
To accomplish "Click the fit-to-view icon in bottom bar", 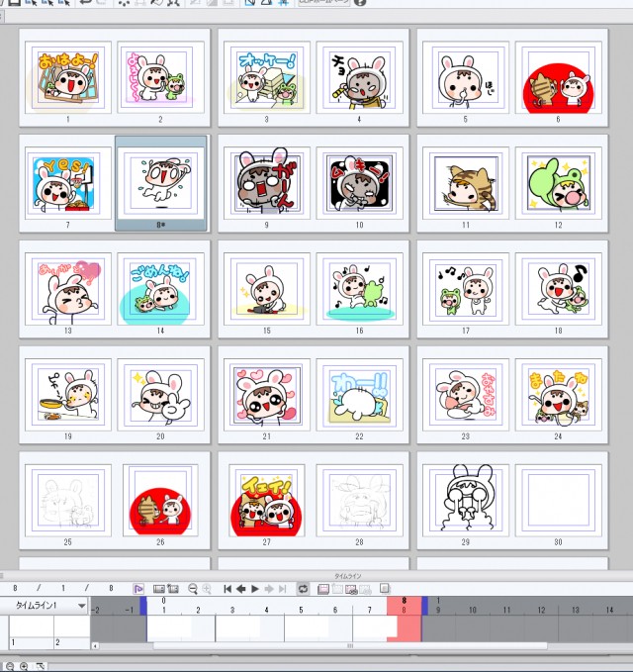I will [x=41, y=667].
